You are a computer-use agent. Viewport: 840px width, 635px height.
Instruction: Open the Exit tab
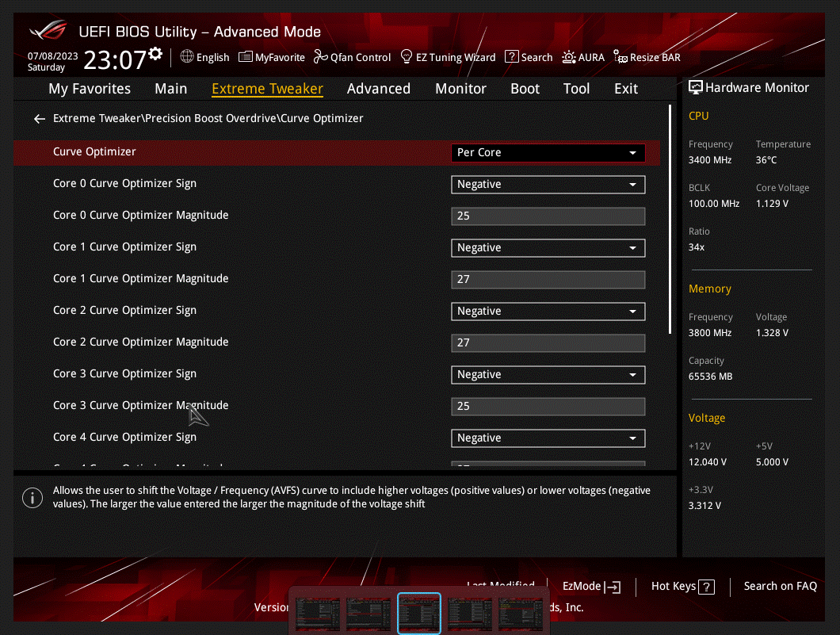626,89
